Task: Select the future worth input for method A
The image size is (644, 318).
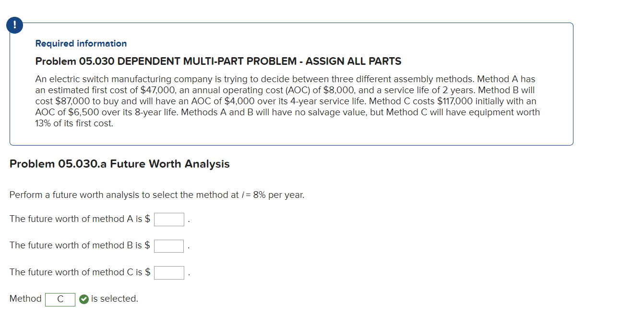Action: (x=169, y=219)
